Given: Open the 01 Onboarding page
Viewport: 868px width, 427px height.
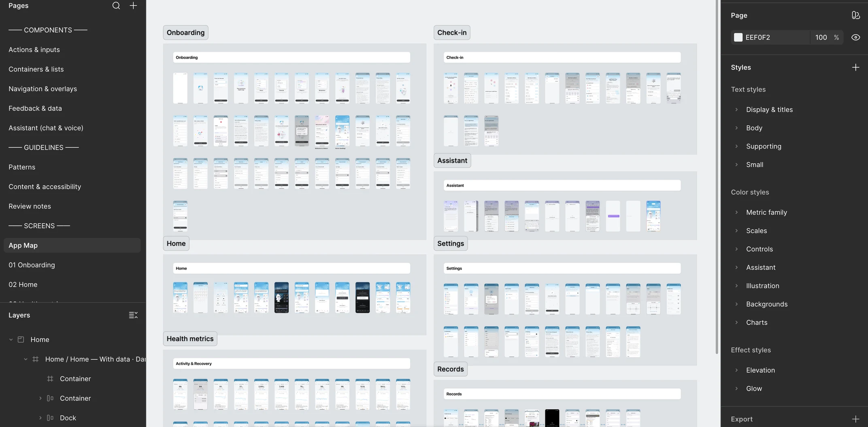Looking at the screenshot, I should (x=72, y=265).
